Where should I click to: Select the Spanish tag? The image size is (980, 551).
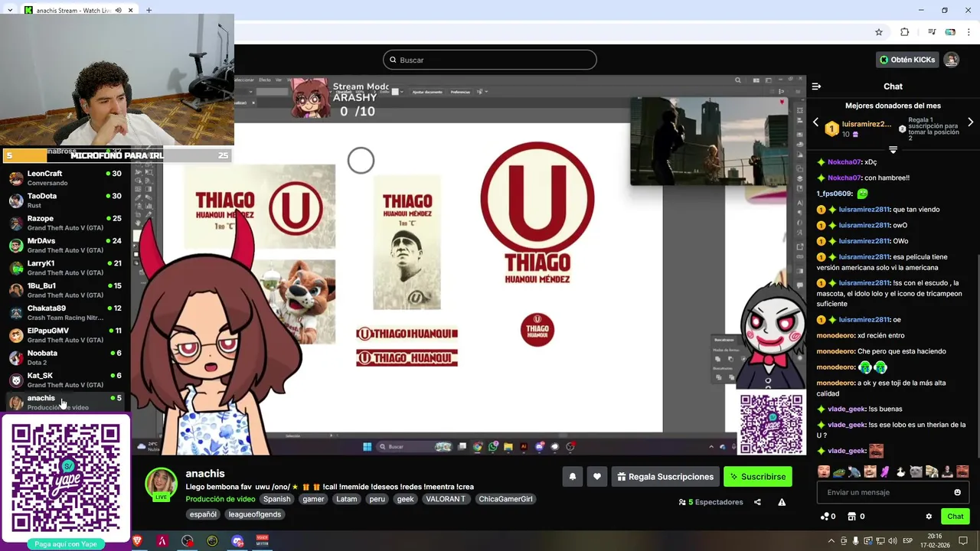277,499
